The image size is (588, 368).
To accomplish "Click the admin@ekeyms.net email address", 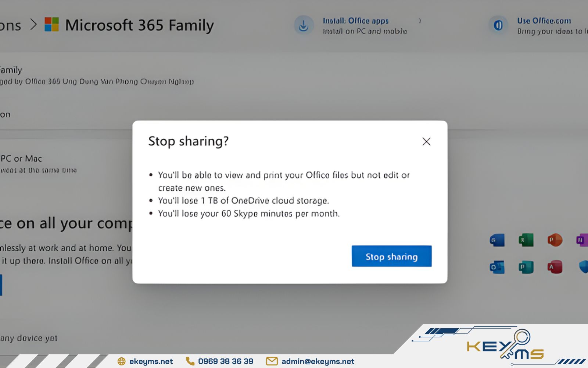I will tap(318, 361).
